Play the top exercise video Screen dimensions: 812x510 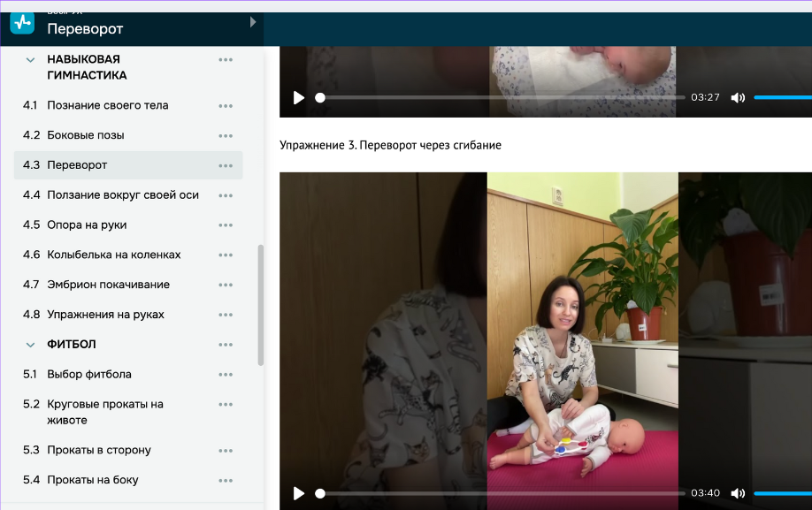[299, 97]
